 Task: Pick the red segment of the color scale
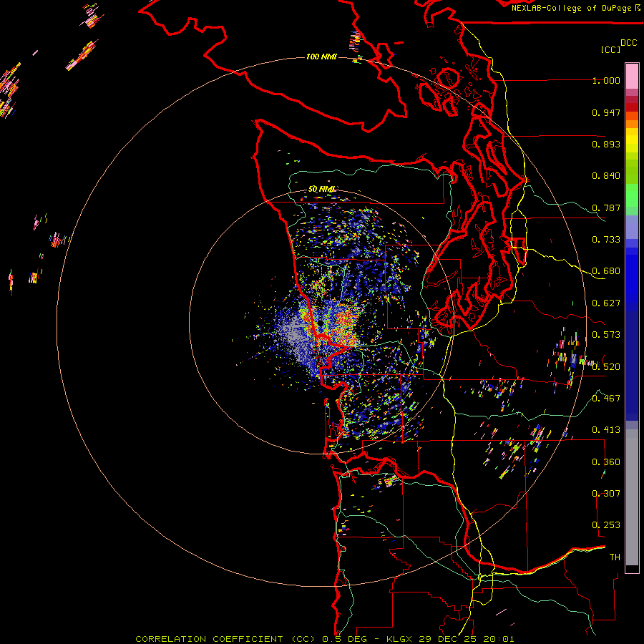coord(632,107)
